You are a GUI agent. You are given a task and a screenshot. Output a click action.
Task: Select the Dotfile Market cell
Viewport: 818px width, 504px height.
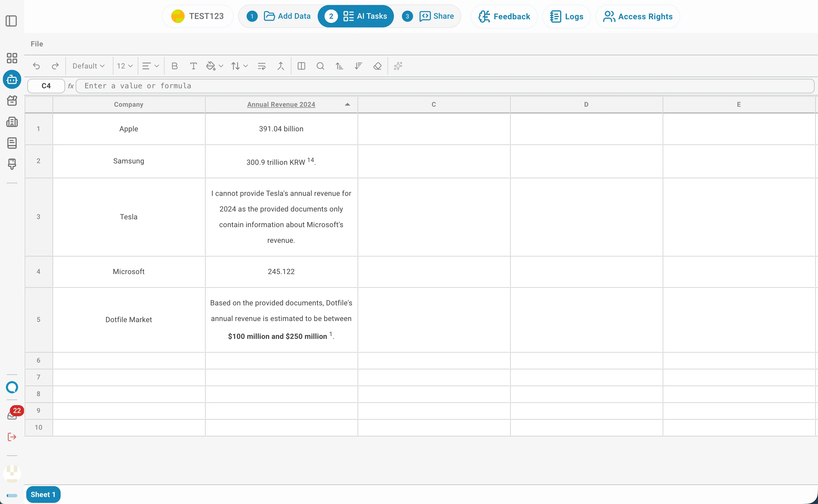coord(129,320)
